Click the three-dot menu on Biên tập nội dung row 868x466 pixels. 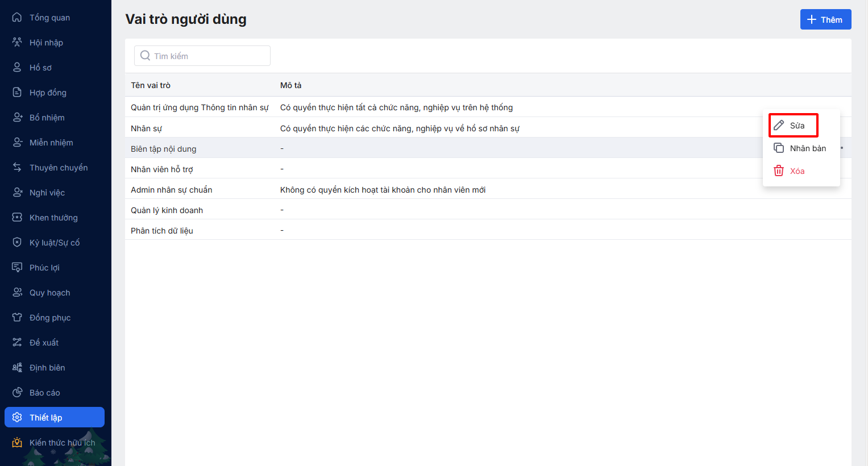click(842, 148)
